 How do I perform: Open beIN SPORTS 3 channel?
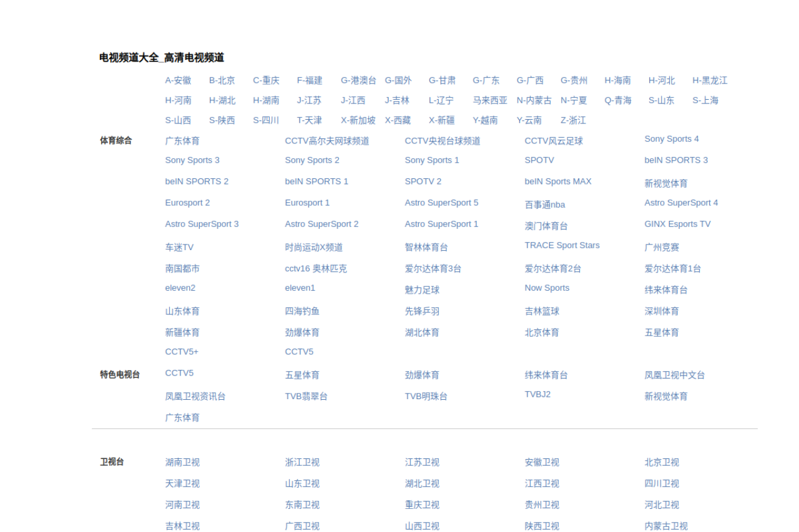pyautogui.click(x=676, y=160)
